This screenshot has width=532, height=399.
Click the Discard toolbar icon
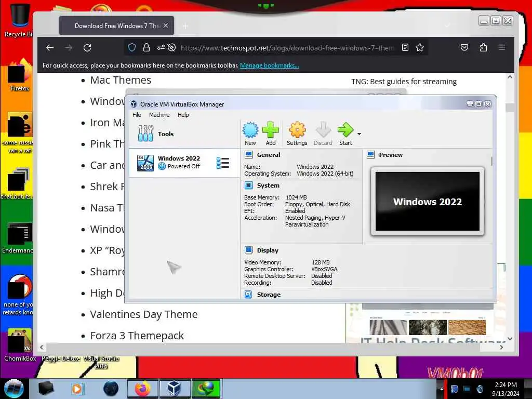coord(323,134)
